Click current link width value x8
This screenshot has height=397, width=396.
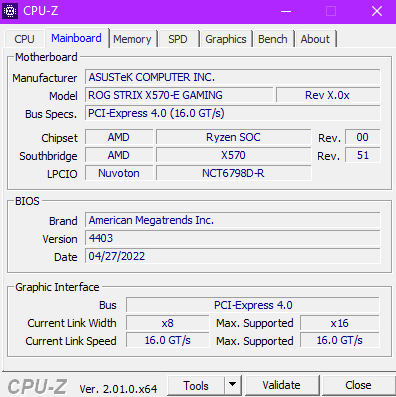click(x=167, y=323)
